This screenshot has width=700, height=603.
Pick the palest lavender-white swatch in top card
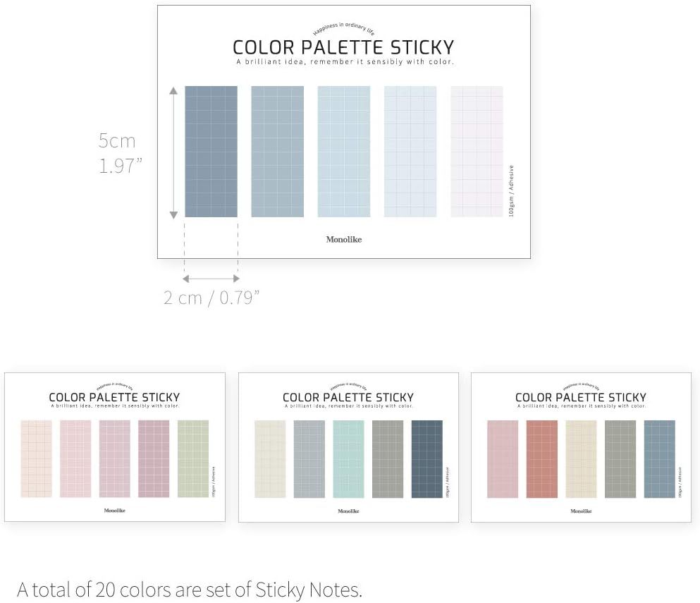tap(477, 152)
